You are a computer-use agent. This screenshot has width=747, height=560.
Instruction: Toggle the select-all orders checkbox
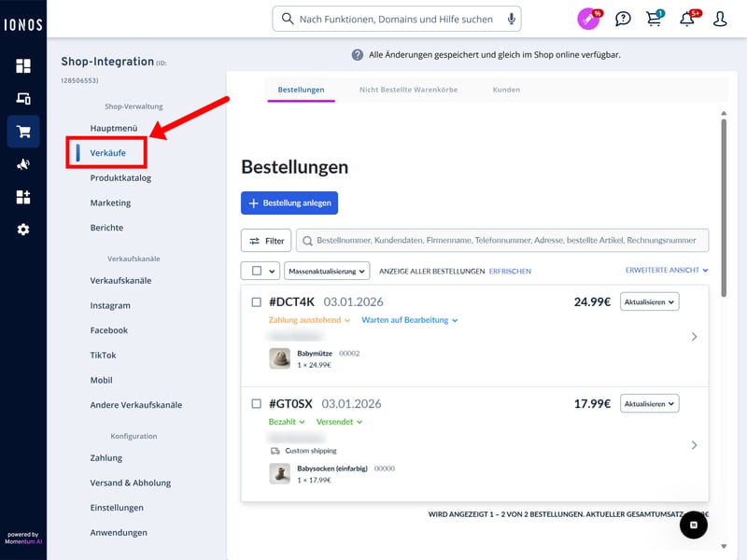[253, 271]
